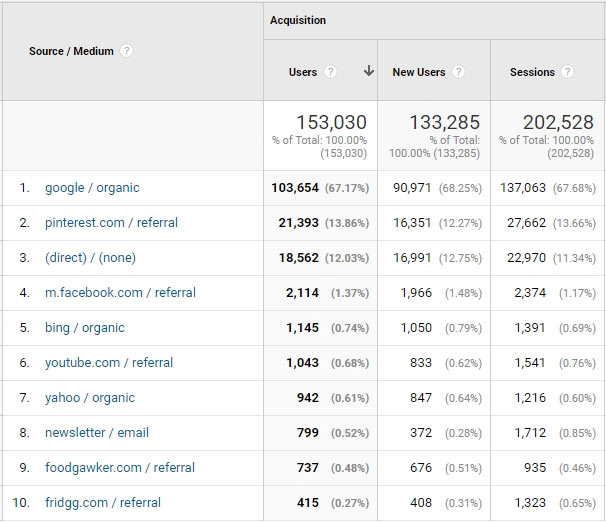Select users value 103,654 for google
The height and width of the screenshot is (523, 606).
click(295, 188)
